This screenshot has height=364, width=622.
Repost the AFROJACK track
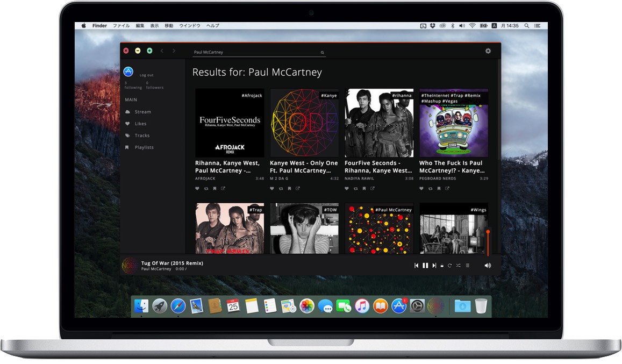click(x=206, y=189)
